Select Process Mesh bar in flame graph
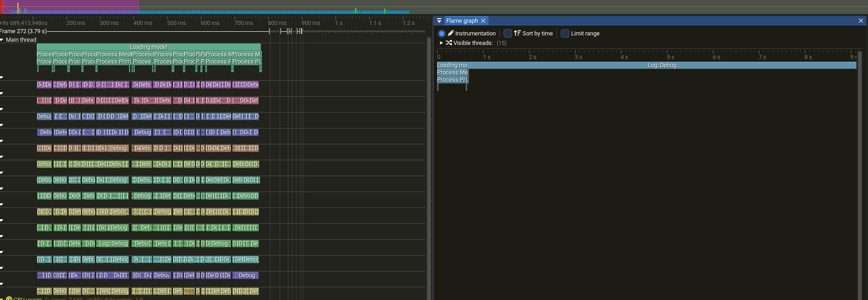This screenshot has width=868, height=300. 452,73
